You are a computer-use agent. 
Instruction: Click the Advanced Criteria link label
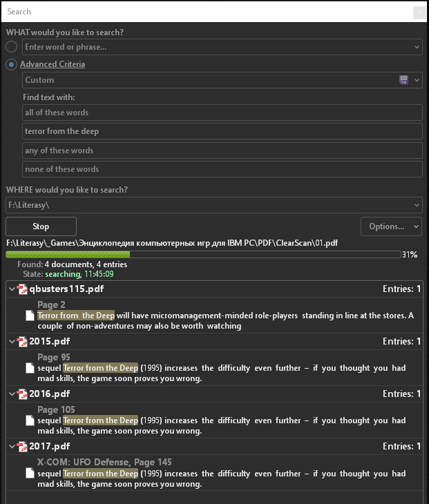[x=53, y=64]
